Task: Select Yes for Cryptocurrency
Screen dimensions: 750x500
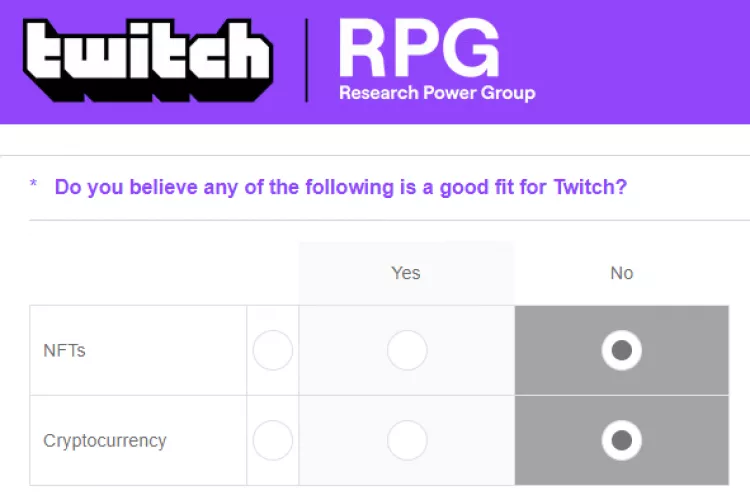Action: point(407,440)
